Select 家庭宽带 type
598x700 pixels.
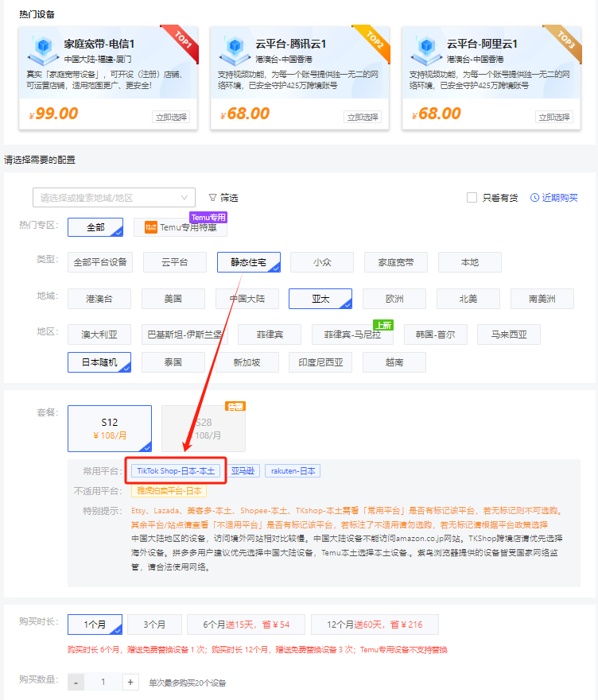pos(396,262)
